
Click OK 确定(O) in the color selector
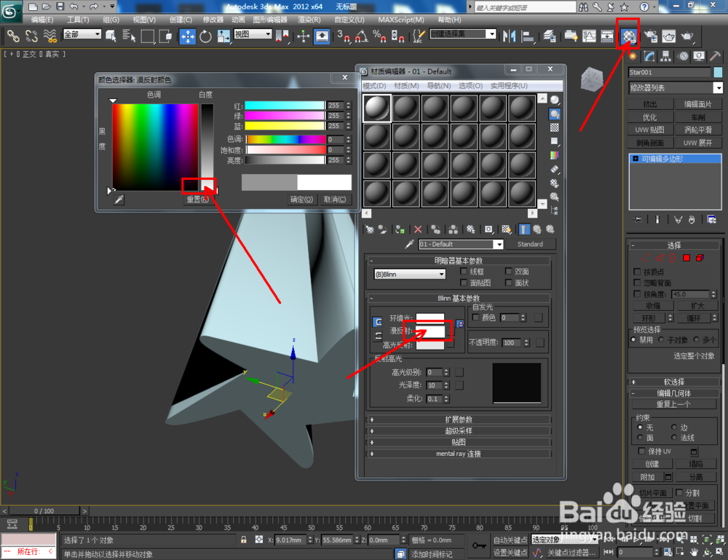(301, 200)
